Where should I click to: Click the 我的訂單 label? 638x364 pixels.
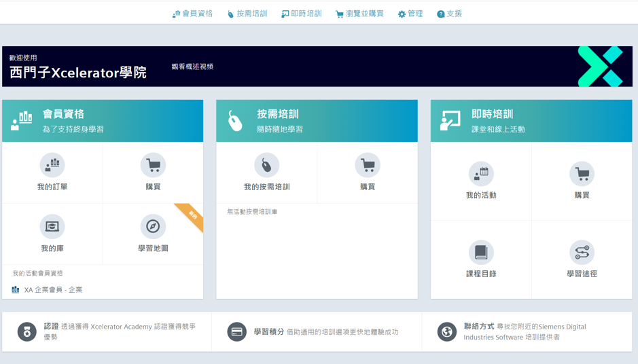(x=52, y=187)
